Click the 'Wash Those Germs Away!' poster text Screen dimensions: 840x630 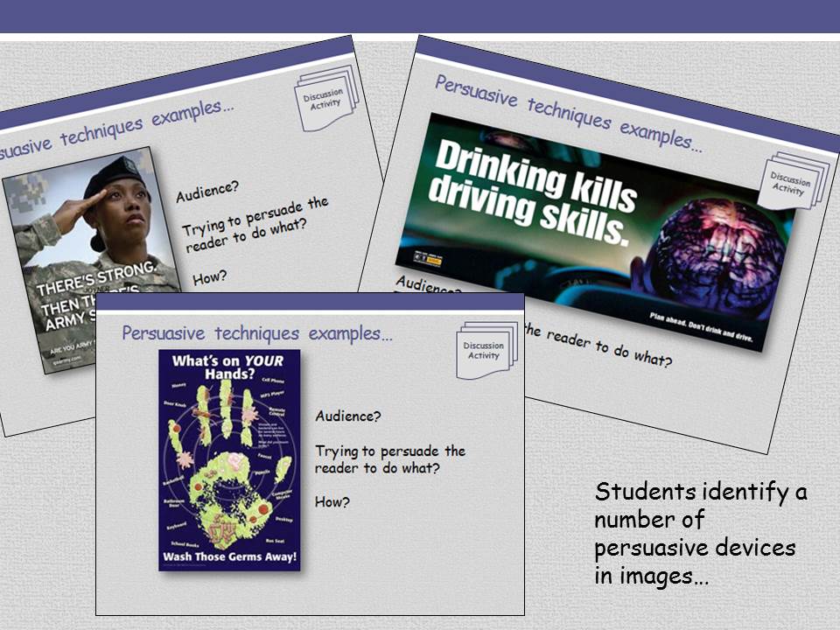point(229,556)
